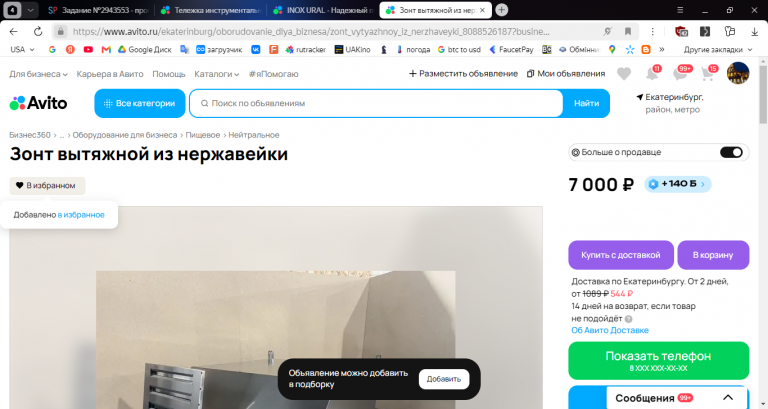The height and width of the screenshot is (409, 768).
Task: Click Купить с доставкой button
Action: tap(621, 255)
